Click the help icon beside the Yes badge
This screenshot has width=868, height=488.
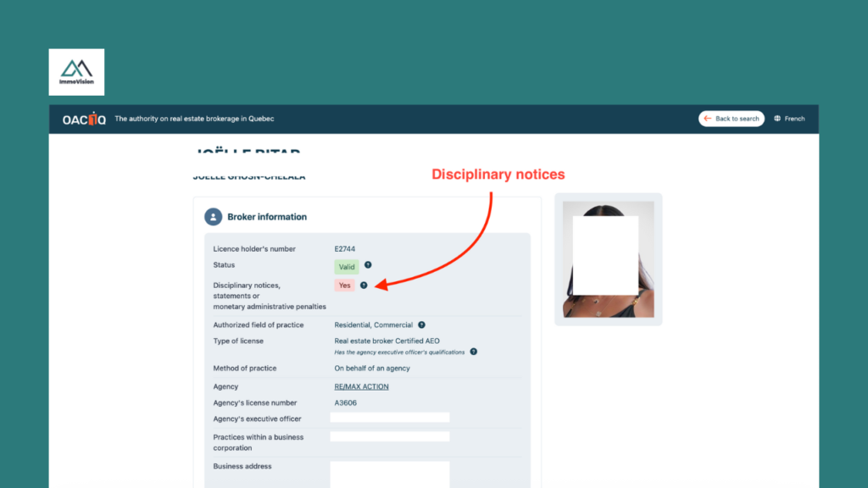coord(364,285)
